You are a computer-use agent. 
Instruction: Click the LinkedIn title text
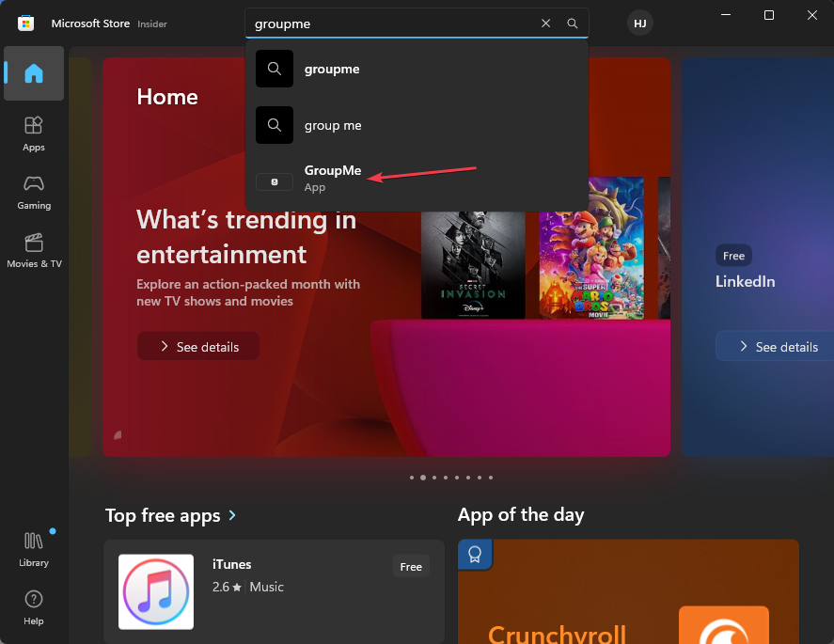point(746,281)
